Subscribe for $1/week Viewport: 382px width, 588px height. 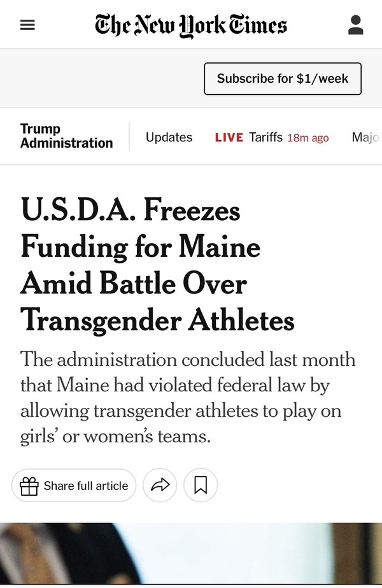pyautogui.click(x=283, y=79)
